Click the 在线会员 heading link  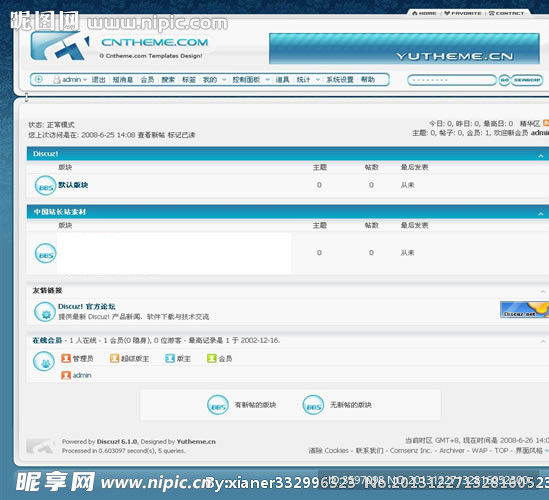click(x=47, y=340)
